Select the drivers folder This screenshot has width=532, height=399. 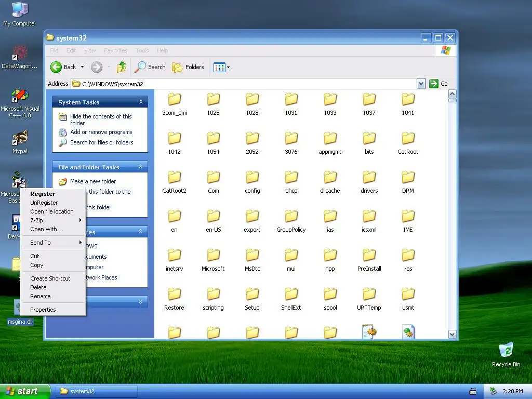(x=369, y=182)
